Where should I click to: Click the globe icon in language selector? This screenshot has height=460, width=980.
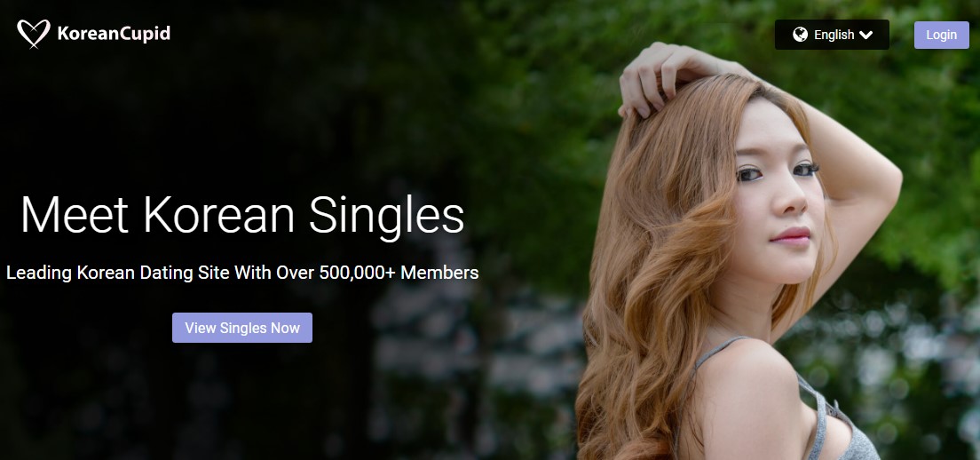[x=800, y=35]
